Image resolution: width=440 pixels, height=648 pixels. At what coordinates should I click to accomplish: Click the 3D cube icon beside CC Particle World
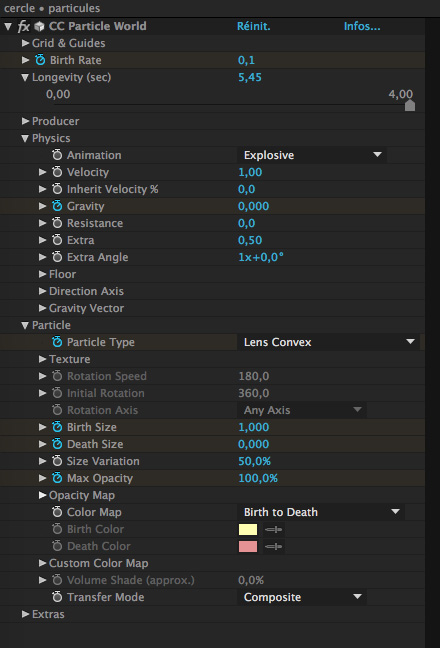coord(39,26)
